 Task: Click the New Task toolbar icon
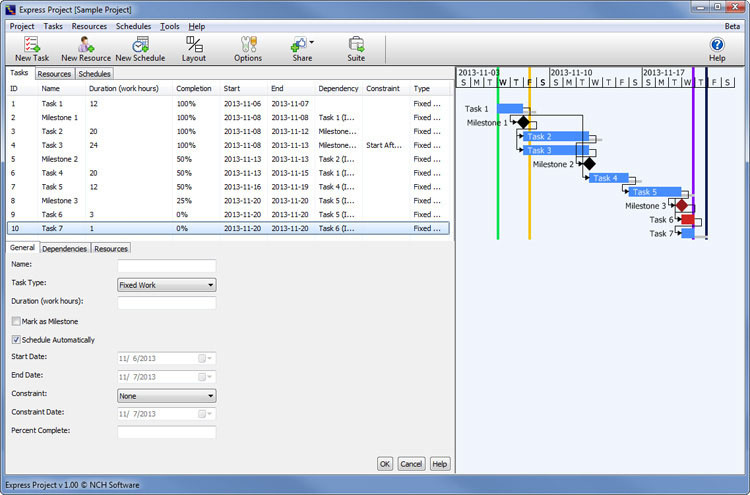pyautogui.click(x=32, y=49)
